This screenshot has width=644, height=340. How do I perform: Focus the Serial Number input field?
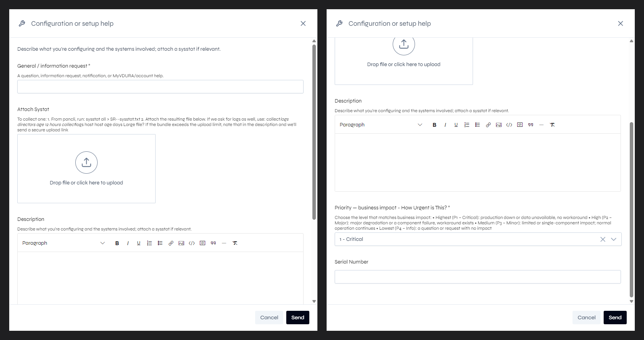pos(478,277)
